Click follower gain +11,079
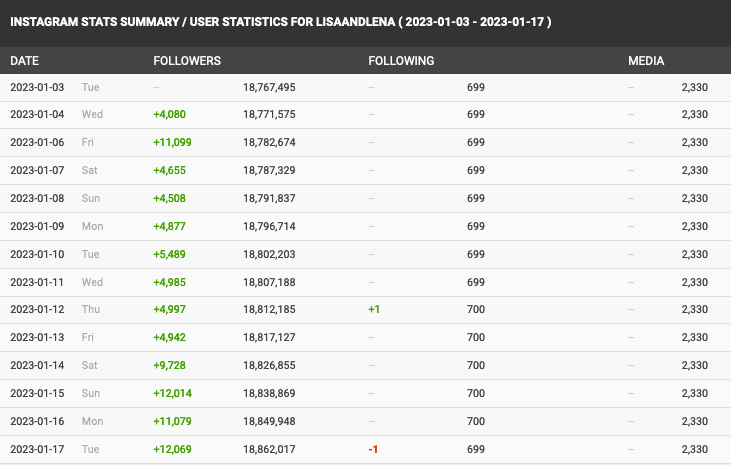 coord(172,421)
